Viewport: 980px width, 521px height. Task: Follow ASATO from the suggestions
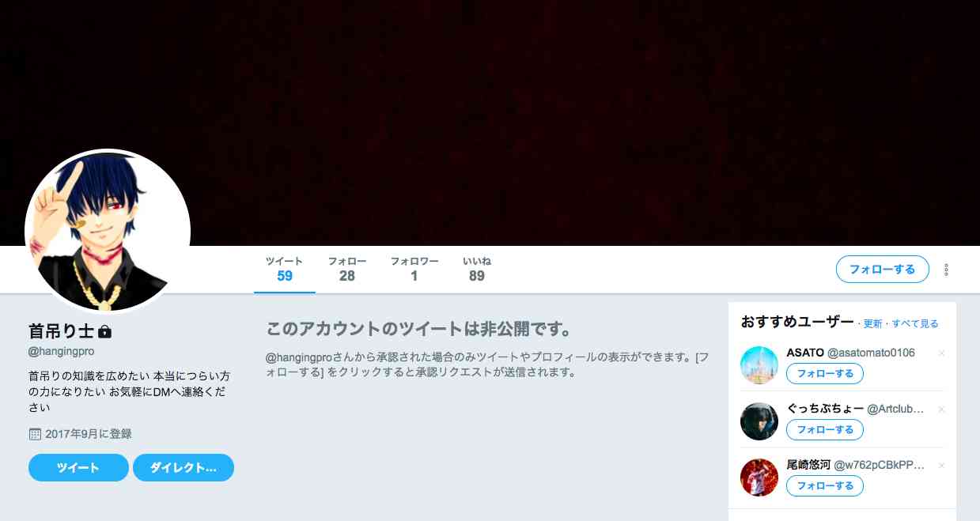[x=825, y=373]
